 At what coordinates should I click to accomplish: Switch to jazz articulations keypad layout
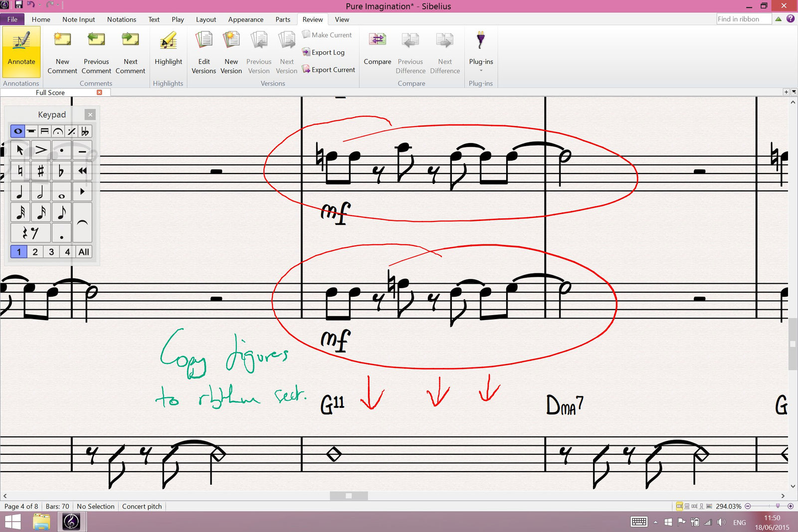[x=72, y=131]
